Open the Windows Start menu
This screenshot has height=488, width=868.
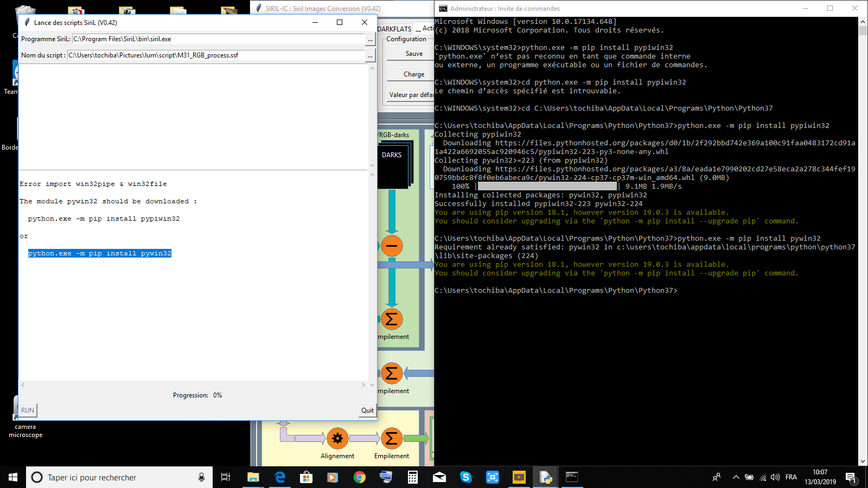(x=13, y=477)
